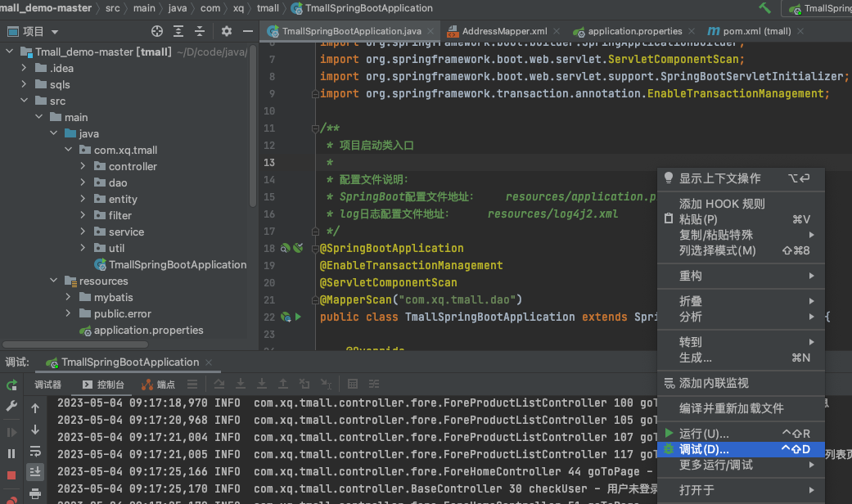The height and width of the screenshot is (504, 852).
Task: Click the evaluate expression calculator icon
Action: 353,384
